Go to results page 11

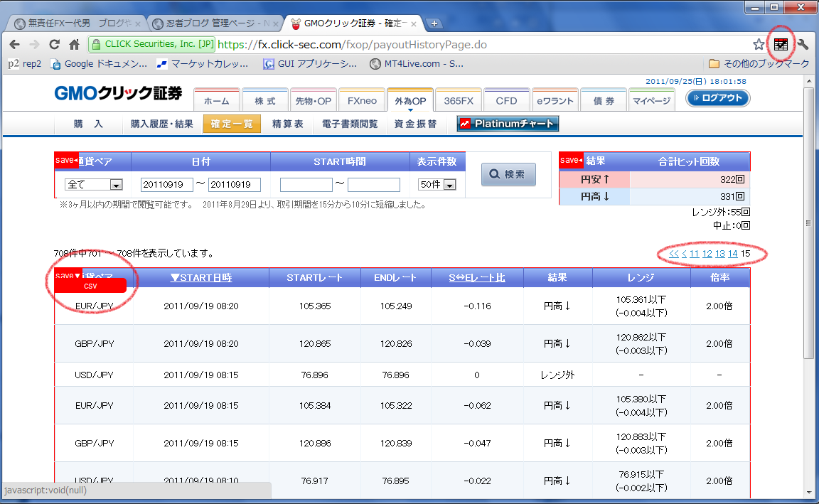694,254
